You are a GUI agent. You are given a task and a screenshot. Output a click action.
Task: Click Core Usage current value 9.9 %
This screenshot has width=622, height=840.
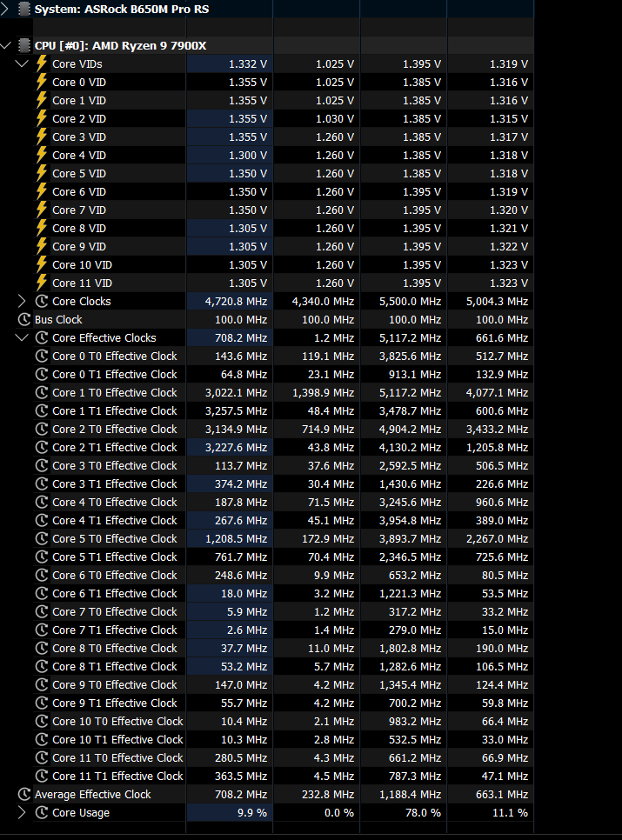252,812
